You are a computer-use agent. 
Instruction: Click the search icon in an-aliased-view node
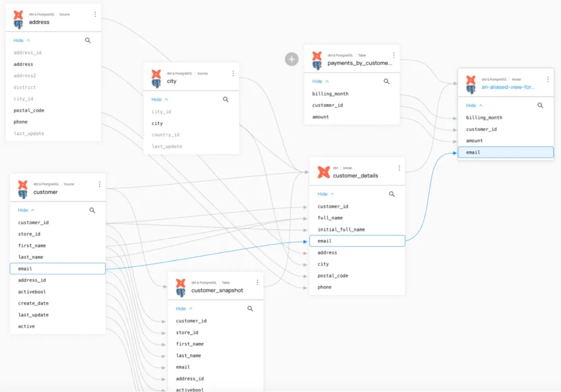click(540, 106)
